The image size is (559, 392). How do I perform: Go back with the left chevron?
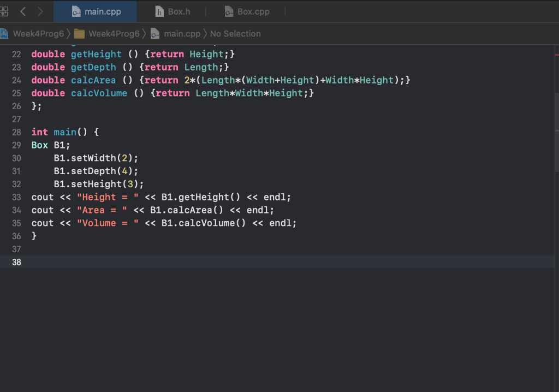click(x=23, y=11)
